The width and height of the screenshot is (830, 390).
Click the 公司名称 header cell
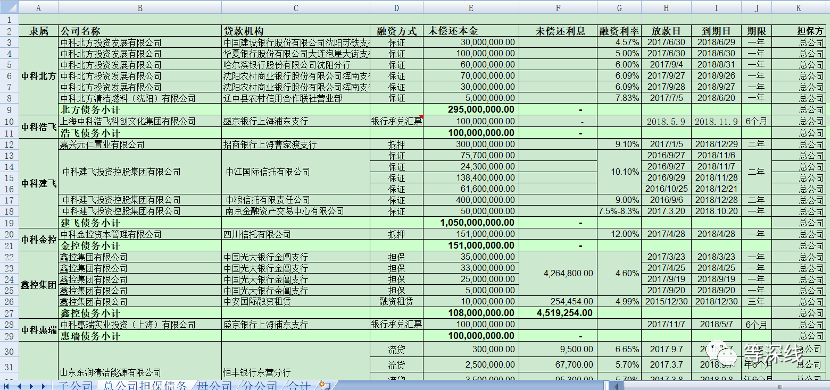[140, 31]
